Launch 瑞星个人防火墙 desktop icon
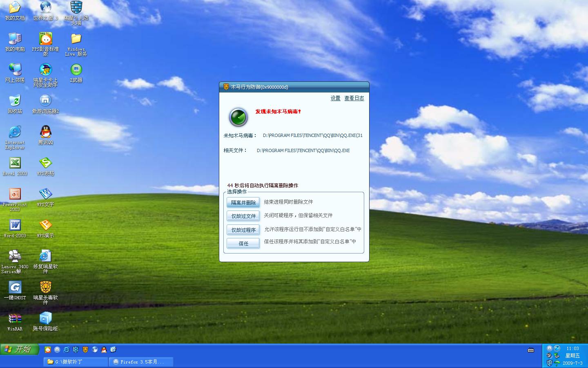Screen dimensions: 588x368 pyautogui.click(x=76, y=13)
